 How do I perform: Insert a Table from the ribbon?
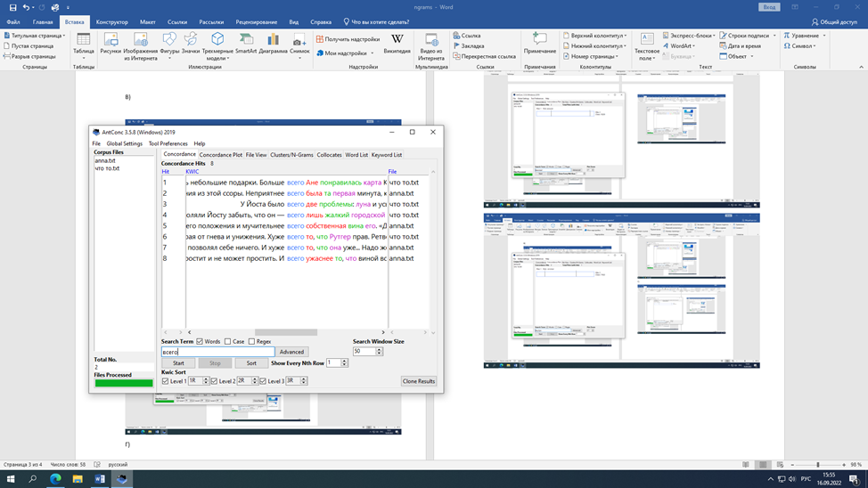click(x=84, y=46)
